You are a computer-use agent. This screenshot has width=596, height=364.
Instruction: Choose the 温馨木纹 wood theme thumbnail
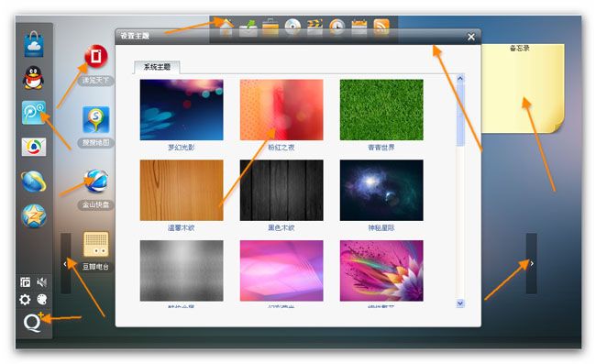tap(182, 191)
